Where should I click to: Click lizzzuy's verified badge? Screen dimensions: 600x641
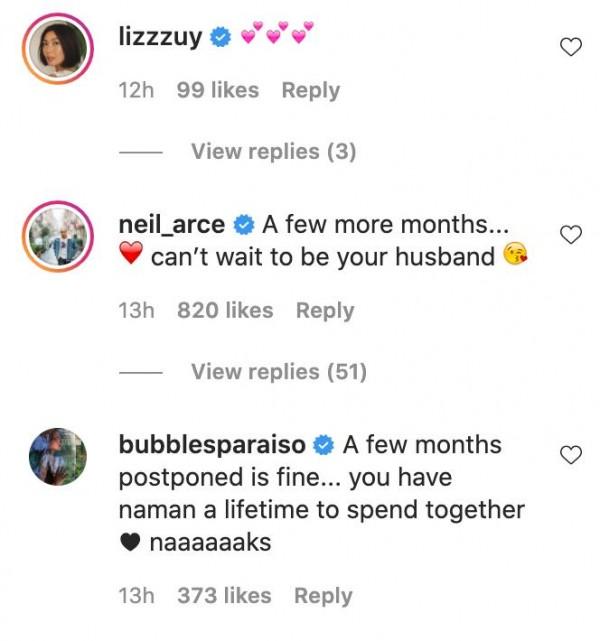click(222, 39)
